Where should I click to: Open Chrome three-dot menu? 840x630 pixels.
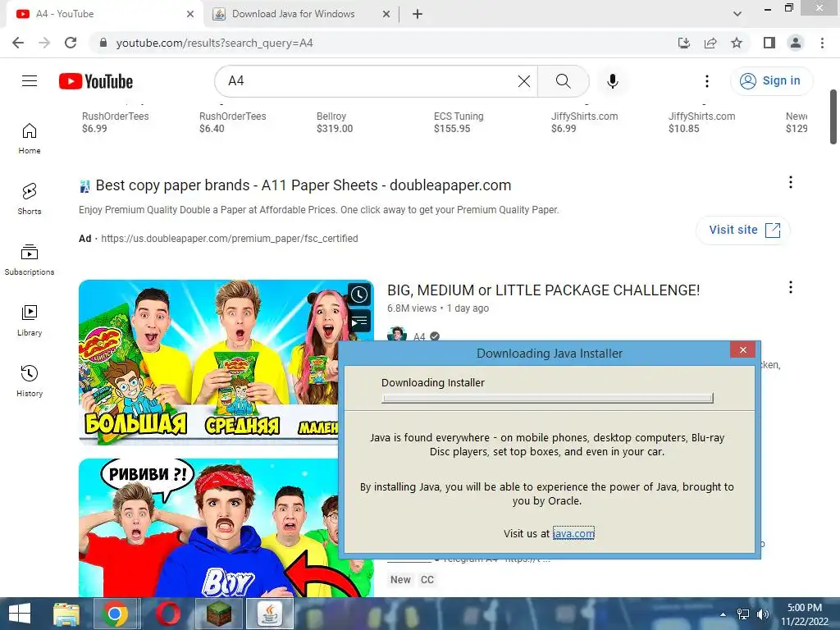[822, 43]
